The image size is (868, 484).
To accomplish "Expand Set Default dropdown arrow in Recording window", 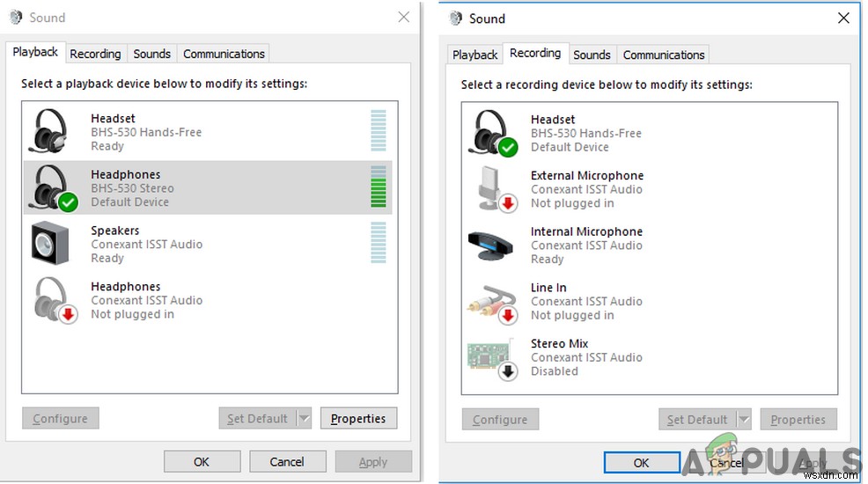I will coord(744,420).
